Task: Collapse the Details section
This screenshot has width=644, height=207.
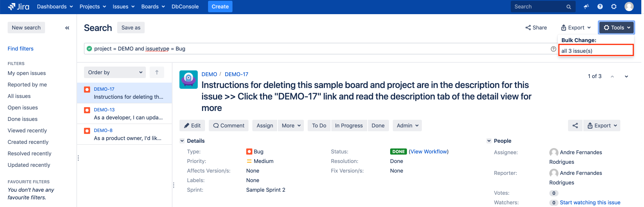Action: click(182, 141)
